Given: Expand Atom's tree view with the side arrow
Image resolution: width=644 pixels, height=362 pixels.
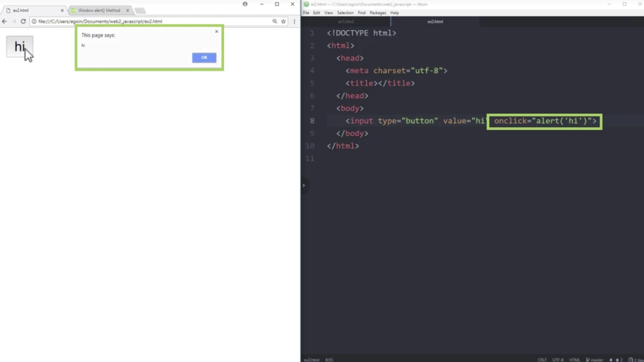Looking at the screenshot, I should click(x=304, y=185).
